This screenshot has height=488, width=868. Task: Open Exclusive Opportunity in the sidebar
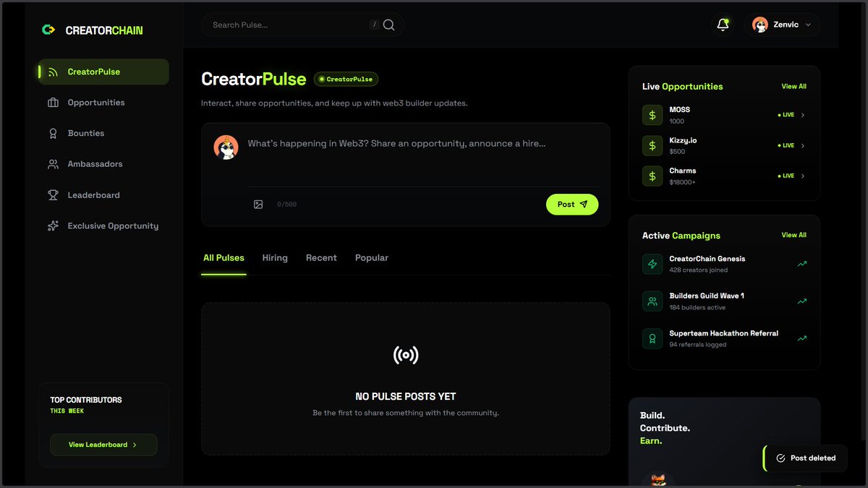(103, 226)
